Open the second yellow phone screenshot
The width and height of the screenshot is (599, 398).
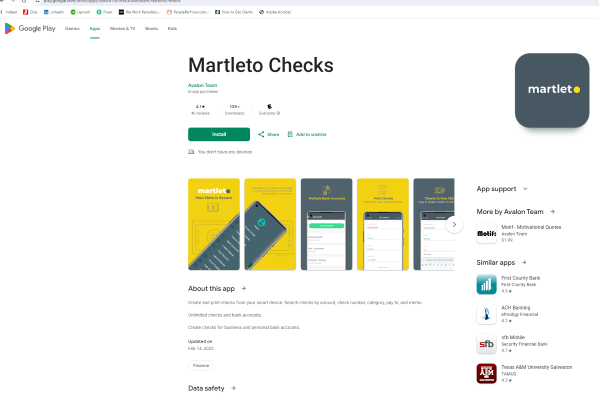coord(270,224)
